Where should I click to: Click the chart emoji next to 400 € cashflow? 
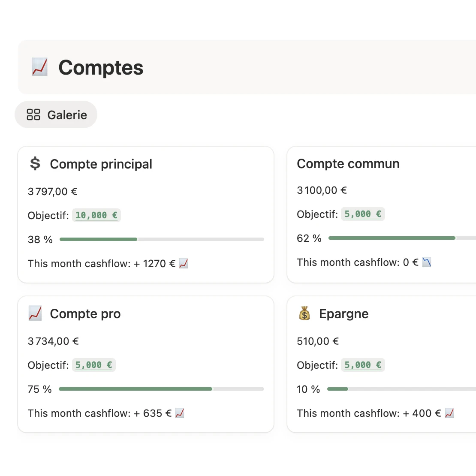point(449,413)
